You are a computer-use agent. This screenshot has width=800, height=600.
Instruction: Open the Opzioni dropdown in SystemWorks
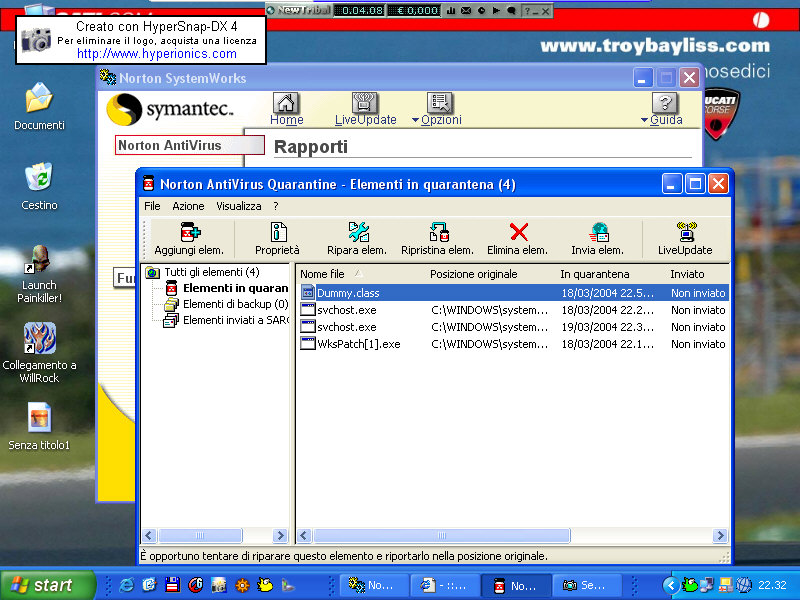tap(437, 109)
